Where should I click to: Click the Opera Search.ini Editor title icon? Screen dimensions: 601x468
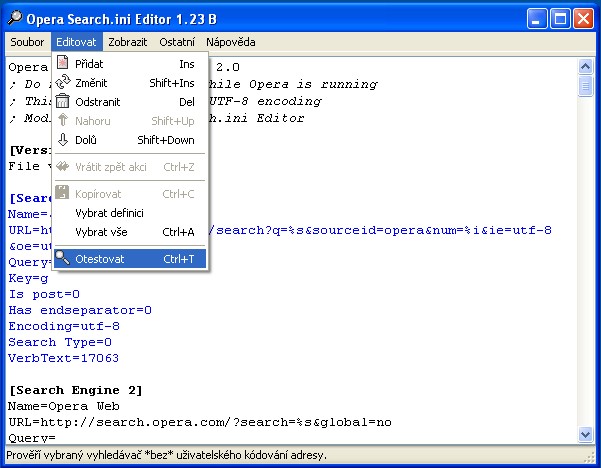tap(14, 17)
